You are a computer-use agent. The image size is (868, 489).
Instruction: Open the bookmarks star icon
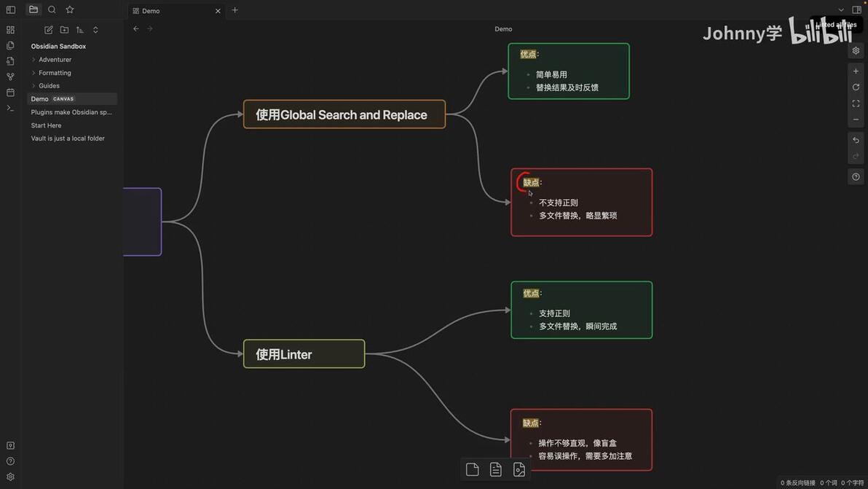[70, 9]
